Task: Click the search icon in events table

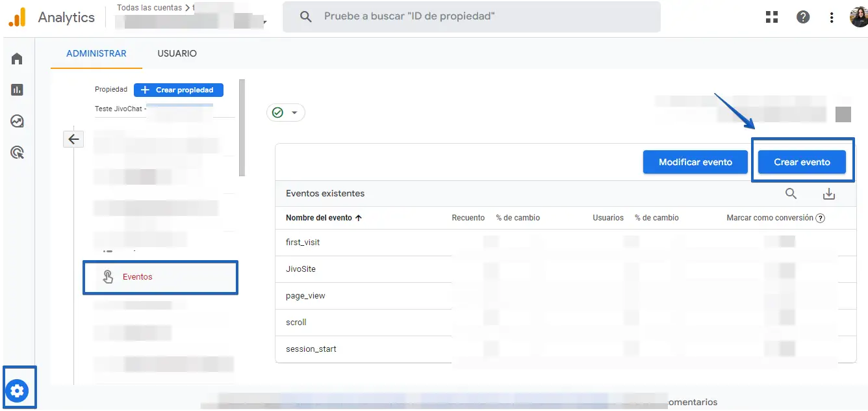Action: pyautogui.click(x=791, y=194)
